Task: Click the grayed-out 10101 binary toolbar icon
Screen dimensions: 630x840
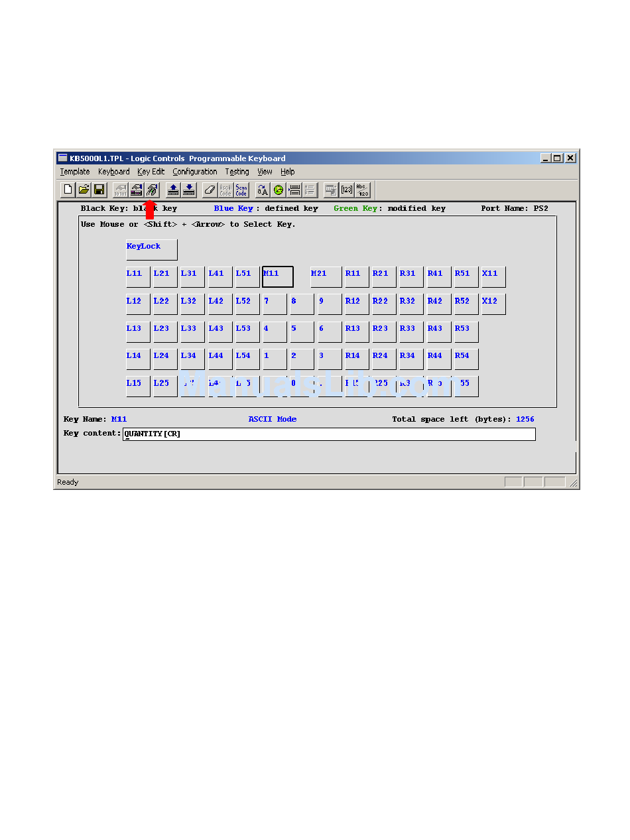Action: pyautogui.click(x=121, y=190)
